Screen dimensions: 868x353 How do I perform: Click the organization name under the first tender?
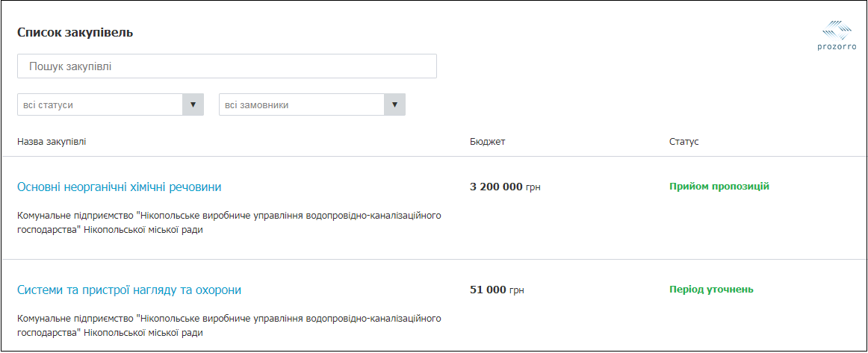coord(229,222)
